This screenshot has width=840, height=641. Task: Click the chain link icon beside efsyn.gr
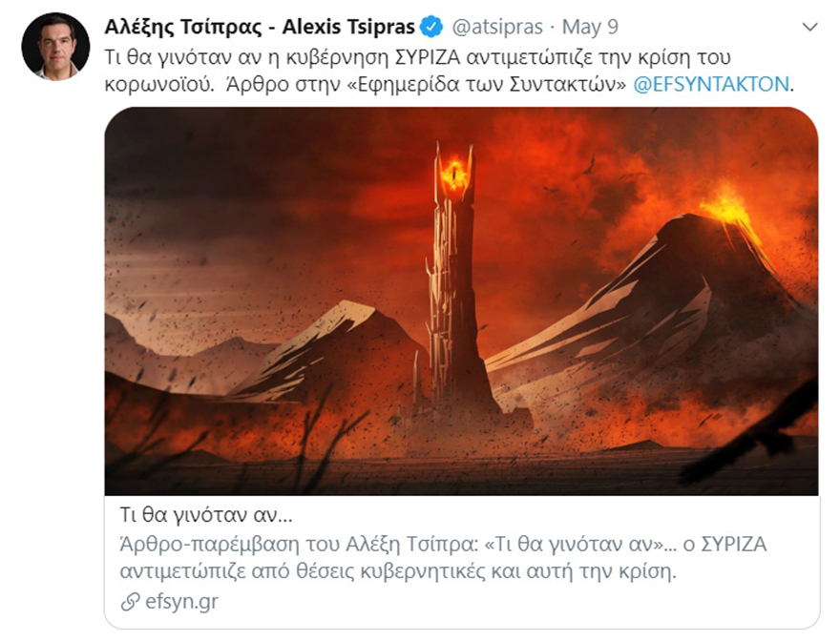(130, 602)
